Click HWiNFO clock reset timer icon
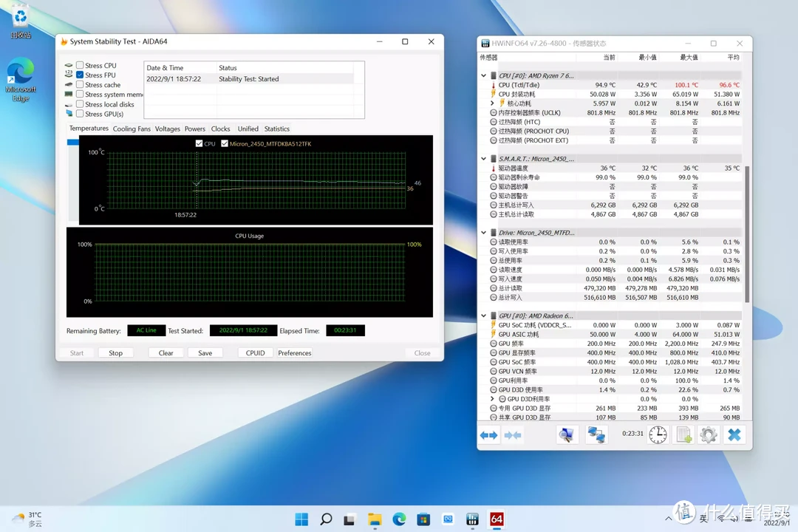 point(658,434)
